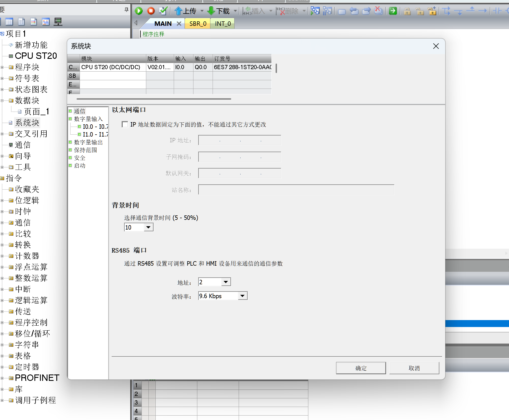This screenshot has height=420, width=509.
Task: Click the 下载 download button
Action: pos(219,11)
